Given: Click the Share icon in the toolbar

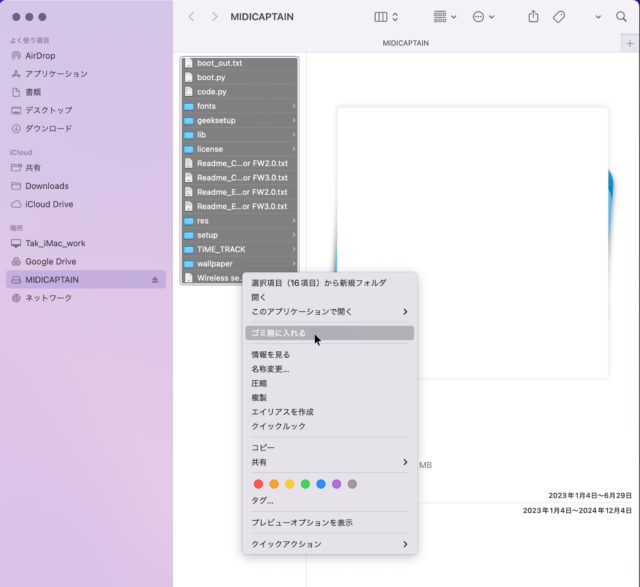Looking at the screenshot, I should coord(533,17).
